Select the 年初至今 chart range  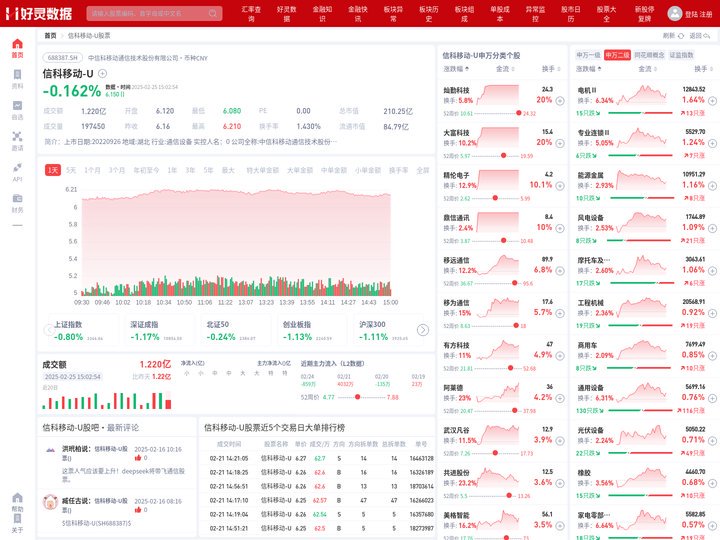(x=146, y=170)
